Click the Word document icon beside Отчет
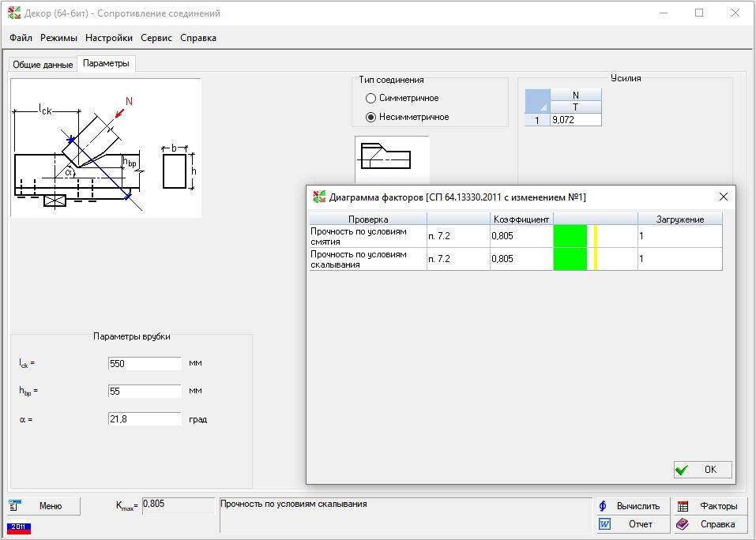 point(604,524)
